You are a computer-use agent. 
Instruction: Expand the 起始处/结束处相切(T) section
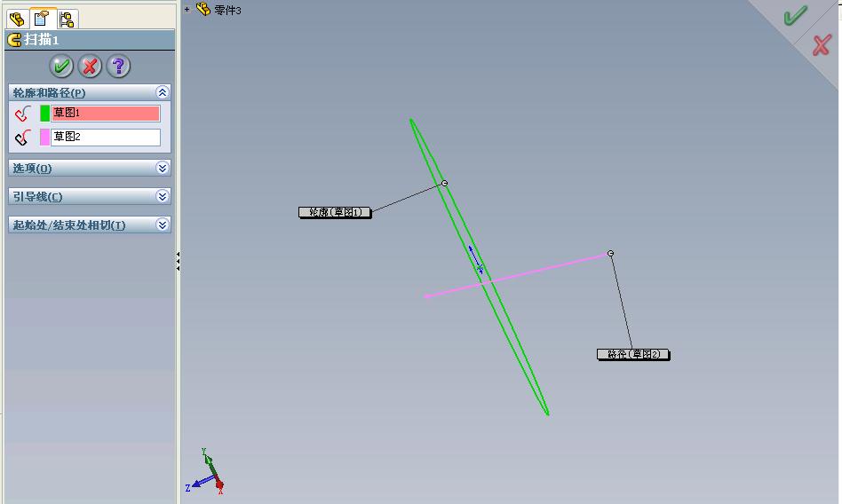click(x=163, y=224)
